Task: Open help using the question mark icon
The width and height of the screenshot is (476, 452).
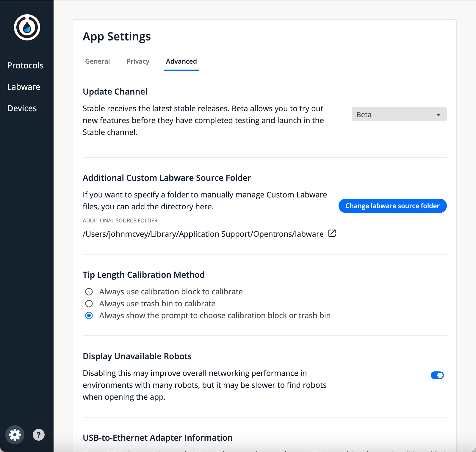Action: pos(39,435)
